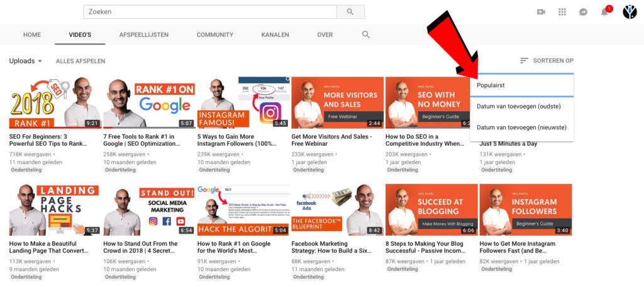This screenshot has width=644, height=287.
Task: Open the LANDING PAGE HACKS thumbnail
Action: [55, 210]
